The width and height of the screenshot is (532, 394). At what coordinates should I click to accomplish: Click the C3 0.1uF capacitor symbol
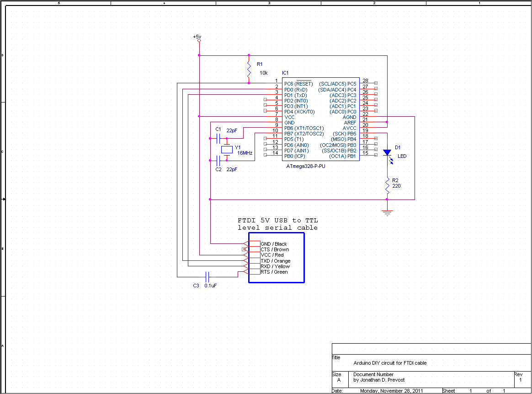(207, 277)
